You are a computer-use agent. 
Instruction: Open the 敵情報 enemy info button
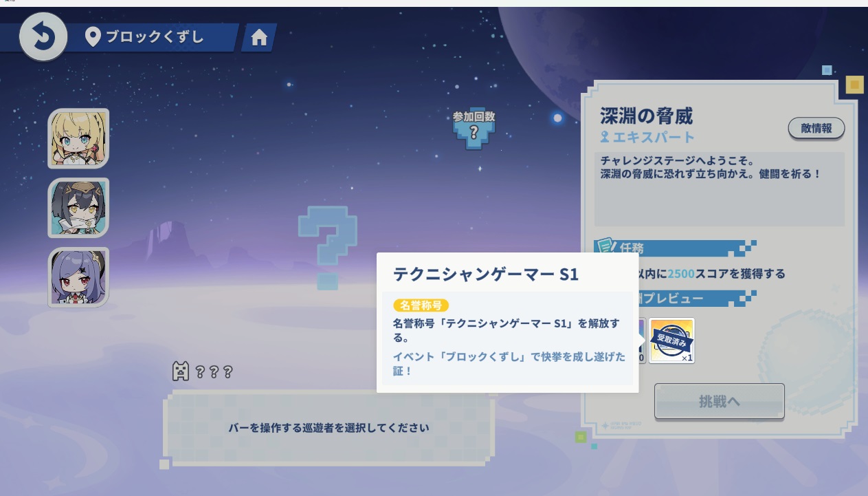(x=816, y=128)
